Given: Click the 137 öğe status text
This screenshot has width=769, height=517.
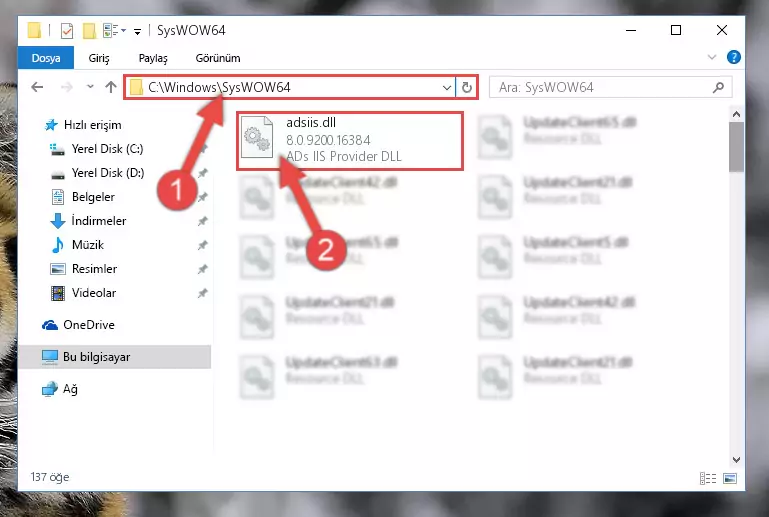Looking at the screenshot, I should click(50, 477).
